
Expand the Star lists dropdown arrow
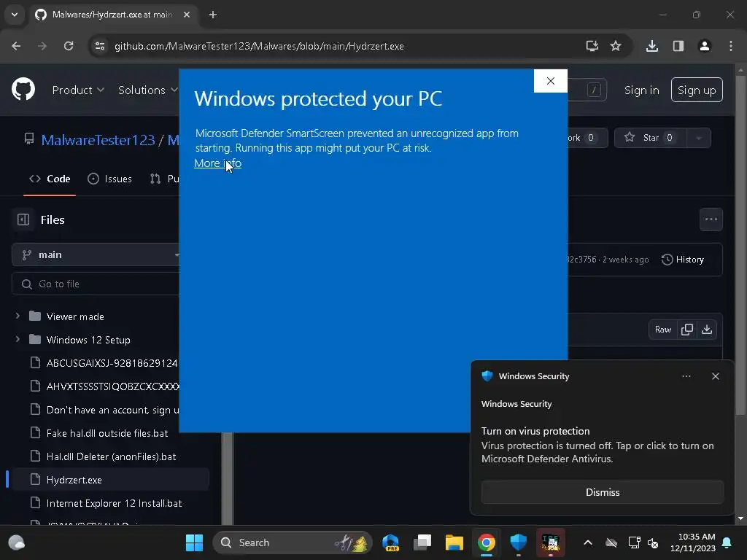tap(698, 138)
